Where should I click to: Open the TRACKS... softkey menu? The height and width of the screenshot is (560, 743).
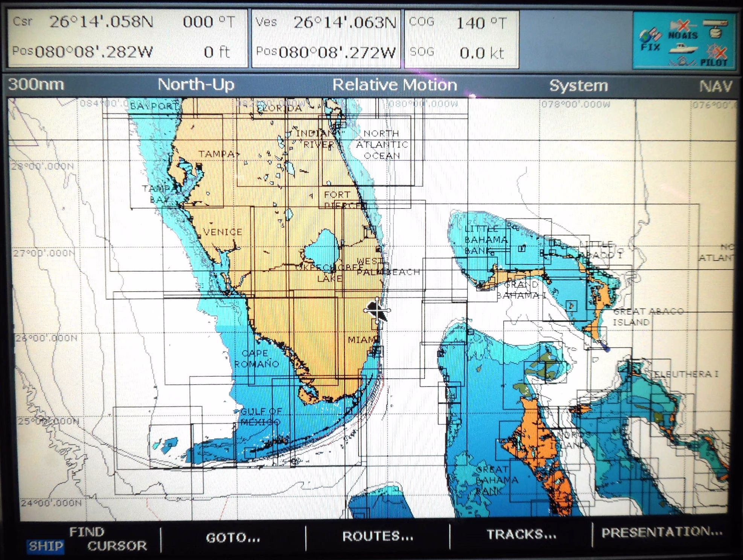coord(521,534)
